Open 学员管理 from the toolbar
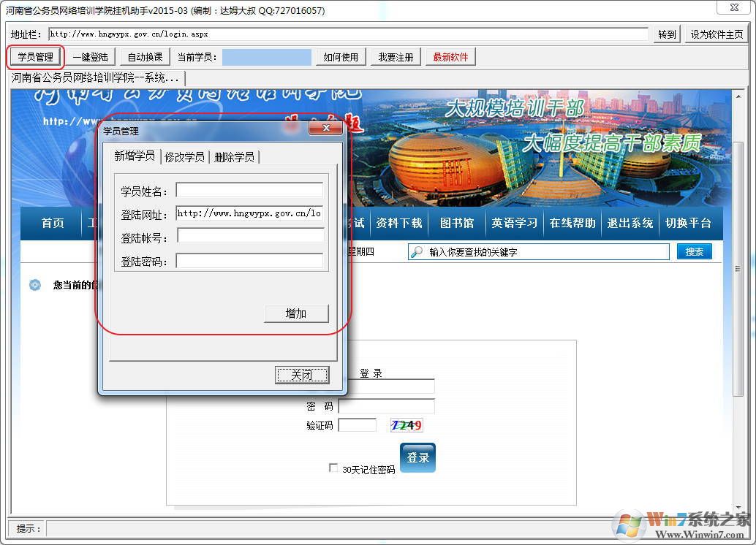 point(34,56)
